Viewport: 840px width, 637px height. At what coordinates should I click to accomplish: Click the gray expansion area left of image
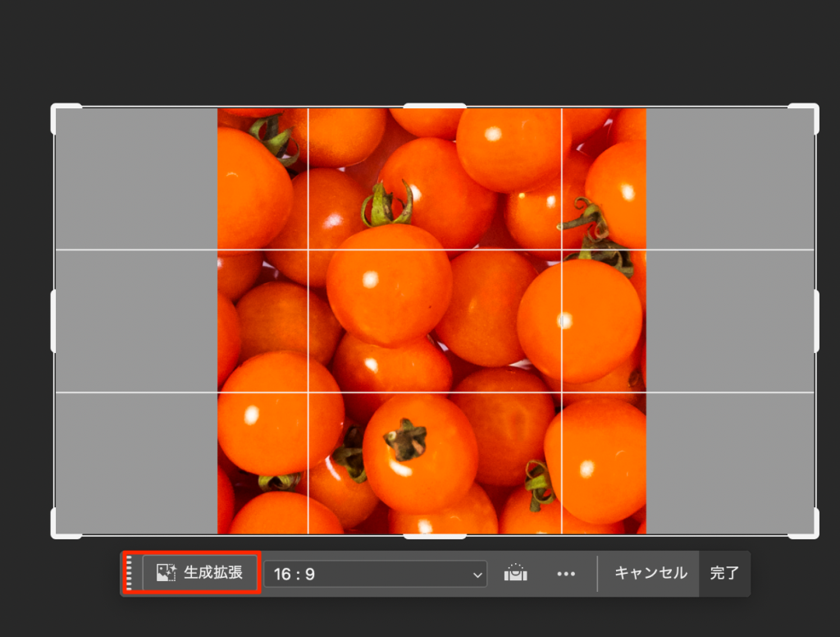[x=135, y=320]
